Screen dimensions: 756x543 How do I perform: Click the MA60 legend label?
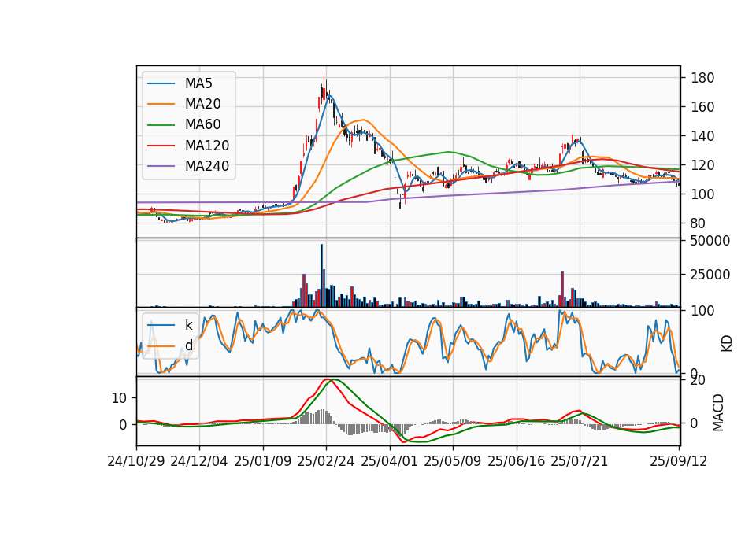tap(202, 124)
